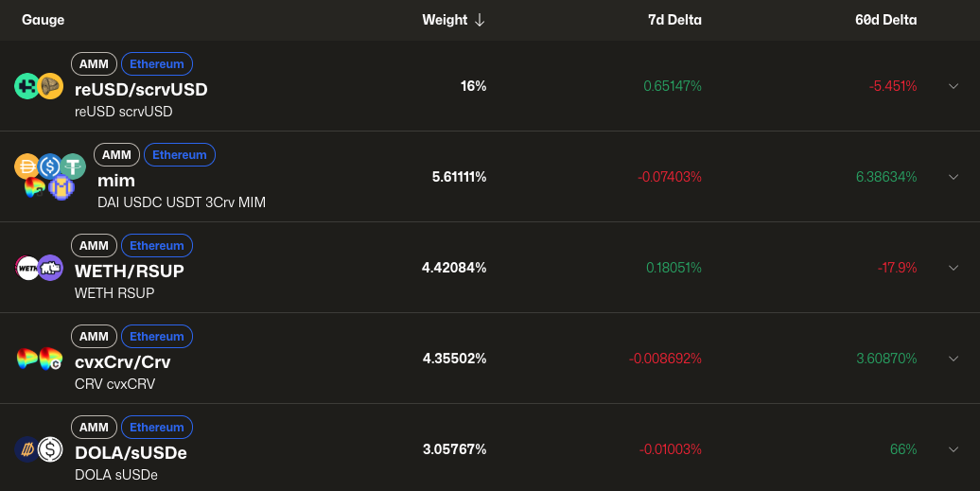Expand the DOLA/sUSDe gauge chevron
980x491 pixels.
point(954,449)
